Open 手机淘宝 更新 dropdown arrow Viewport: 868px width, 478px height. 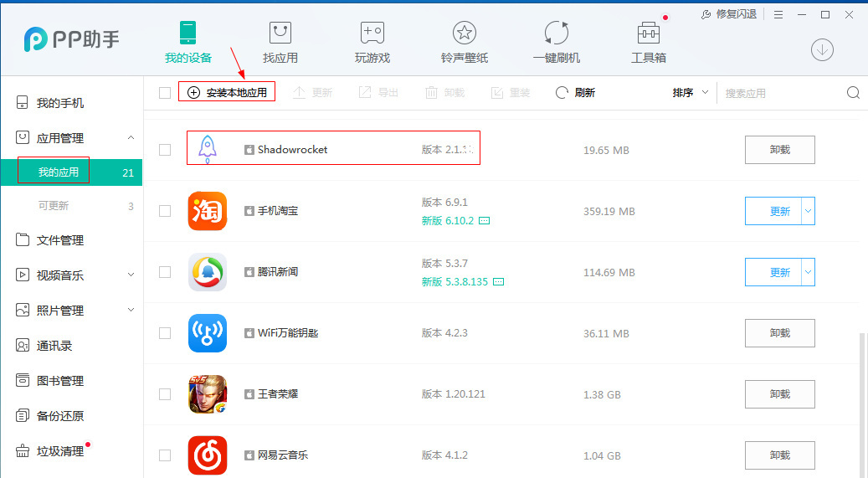808,211
